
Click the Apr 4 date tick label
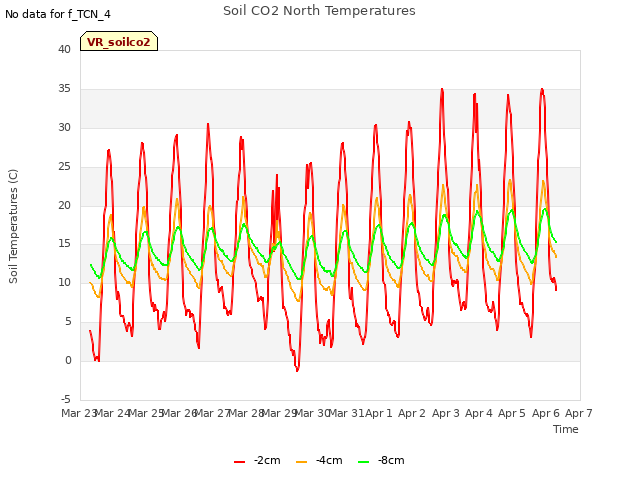click(479, 413)
